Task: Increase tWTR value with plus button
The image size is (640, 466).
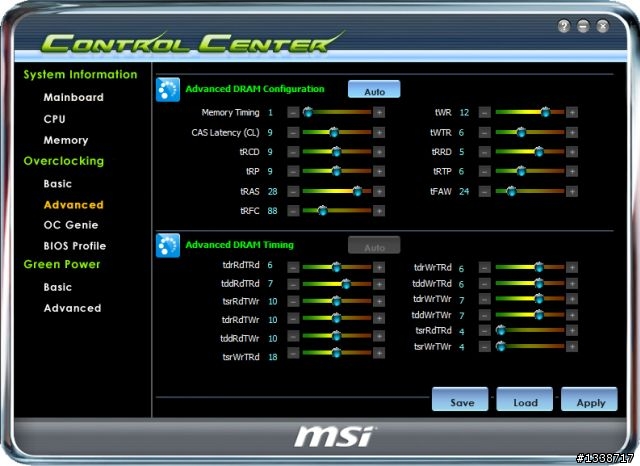Action: pyautogui.click(x=572, y=132)
